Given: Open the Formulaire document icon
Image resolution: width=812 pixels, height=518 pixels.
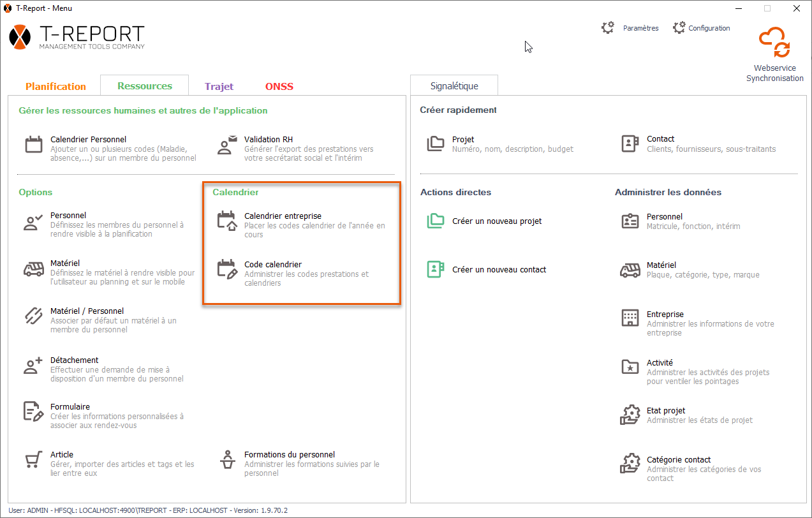Looking at the screenshot, I should coord(34,411).
